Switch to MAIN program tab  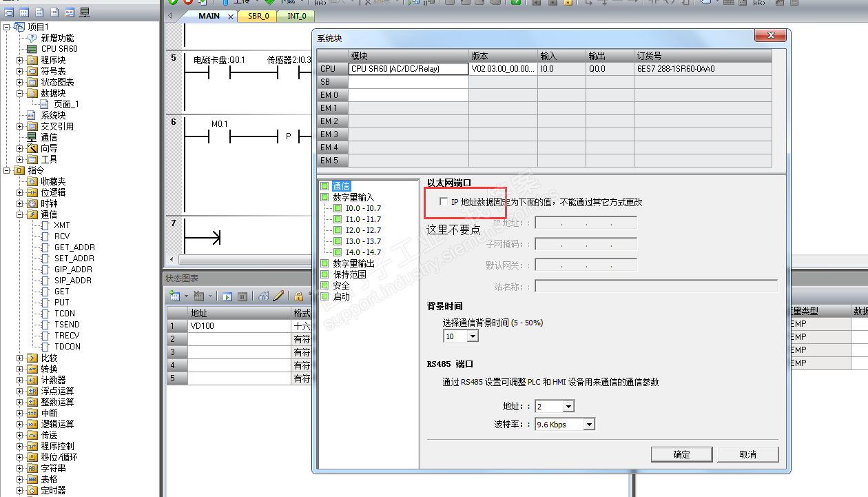pyautogui.click(x=209, y=16)
